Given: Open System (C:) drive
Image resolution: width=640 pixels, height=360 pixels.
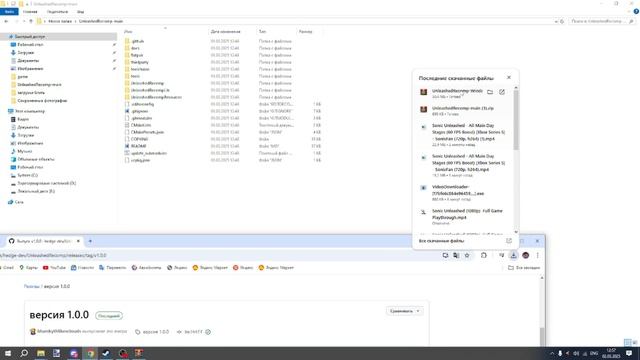Looking at the screenshot, I should 27,175.
